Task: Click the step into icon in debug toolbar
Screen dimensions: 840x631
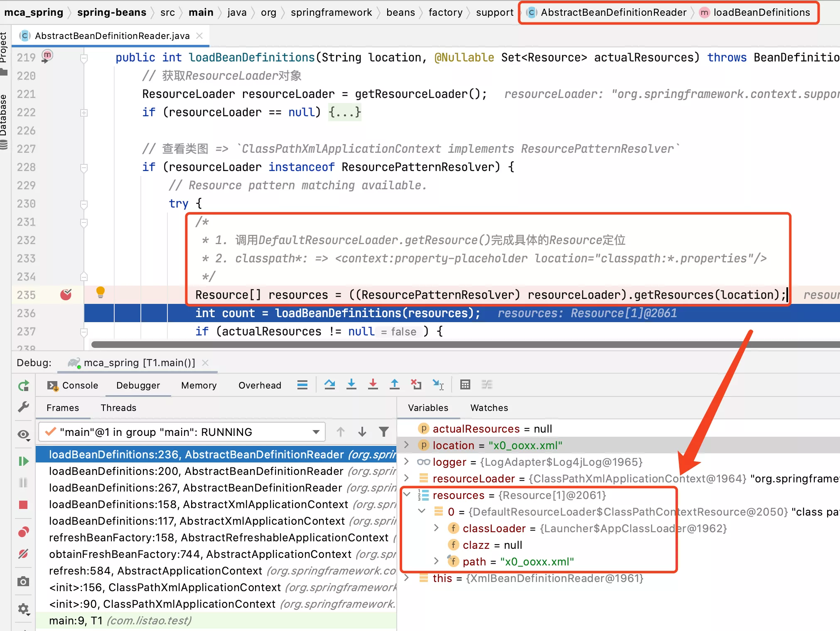Action: (x=351, y=385)
